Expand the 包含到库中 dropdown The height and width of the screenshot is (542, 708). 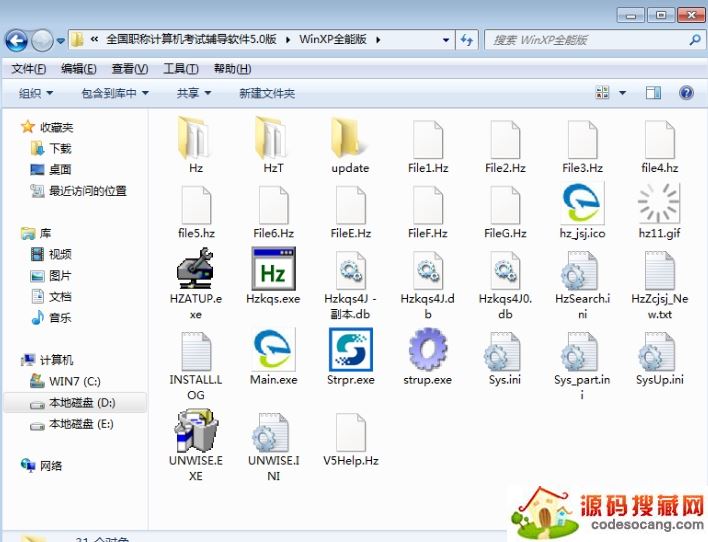[114, 93]
